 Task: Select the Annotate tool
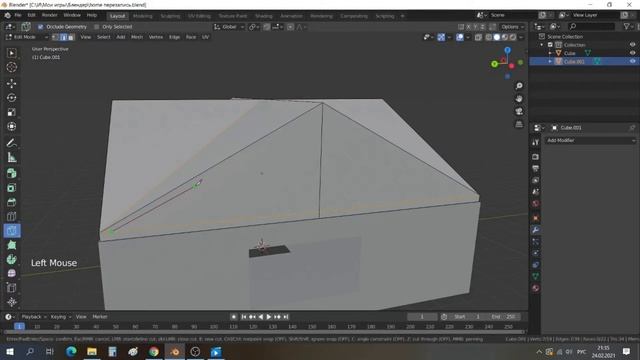(11, 143)
